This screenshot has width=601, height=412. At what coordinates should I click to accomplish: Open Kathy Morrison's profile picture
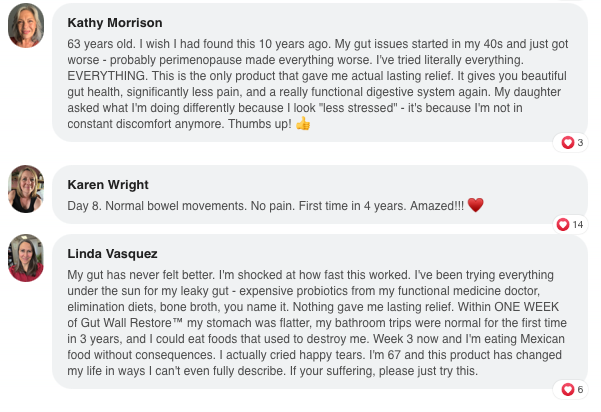(26, 28)
